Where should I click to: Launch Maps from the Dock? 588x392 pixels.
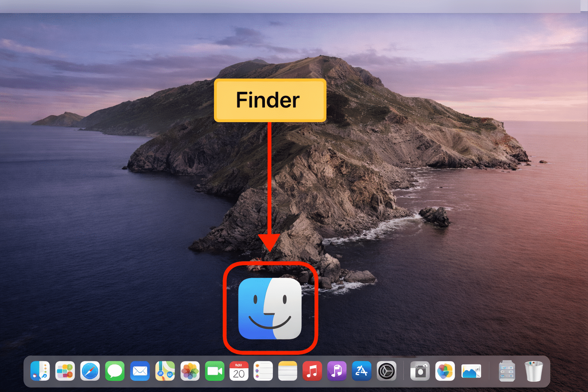click(165, 371)
